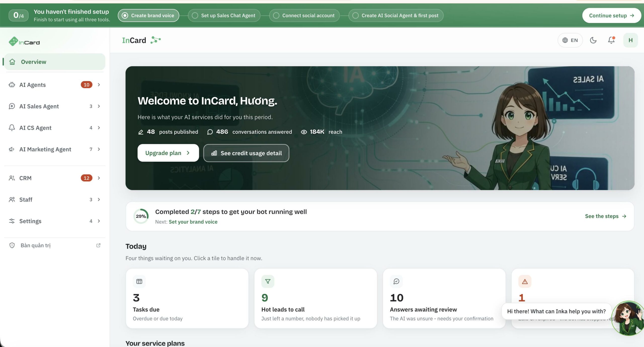Open the Answers awaiting review tile
This screenshot has width=644, height=347.
pyautogui.click(x=444, y=298)
